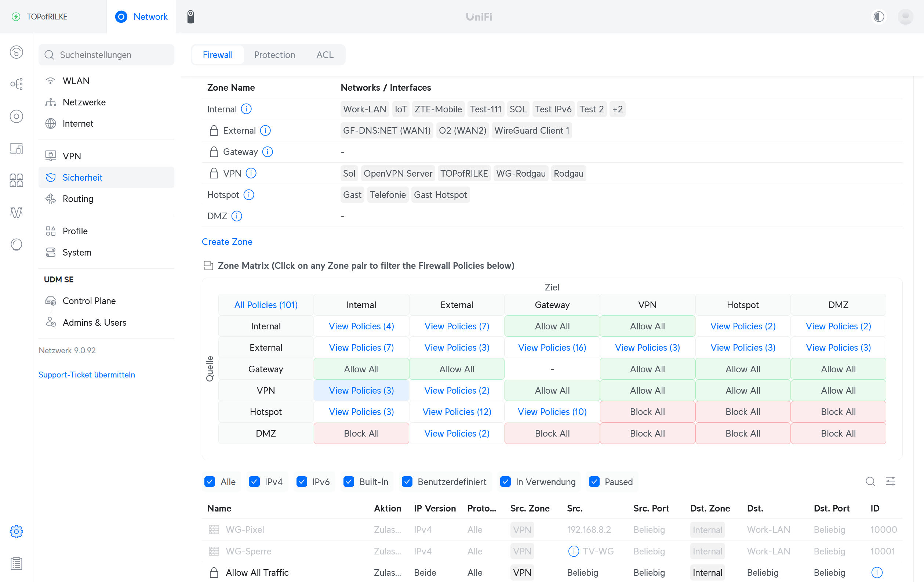Click the info icon in Allow All Traffic row

pos(877,572)
